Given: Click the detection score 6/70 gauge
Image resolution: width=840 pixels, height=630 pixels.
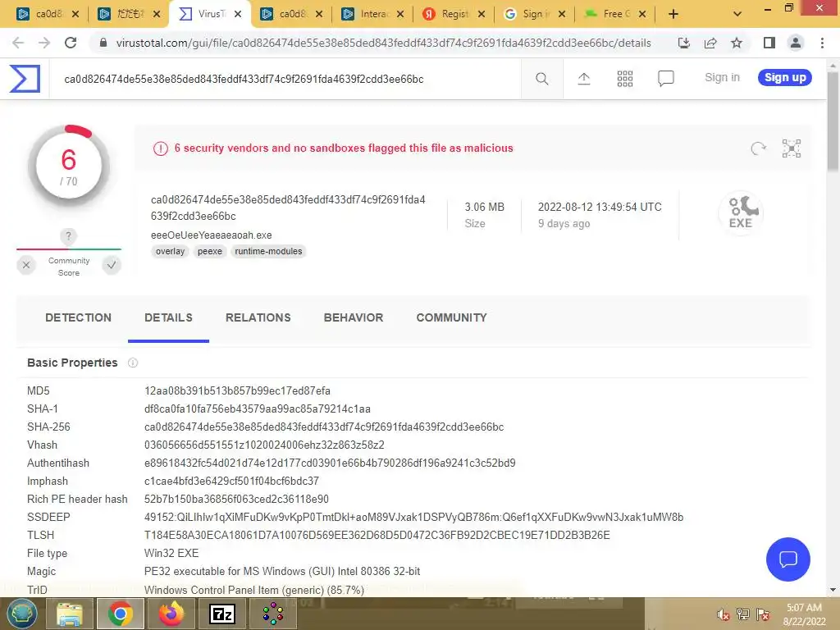Looking at the screenshot, I should click(69, 166).
